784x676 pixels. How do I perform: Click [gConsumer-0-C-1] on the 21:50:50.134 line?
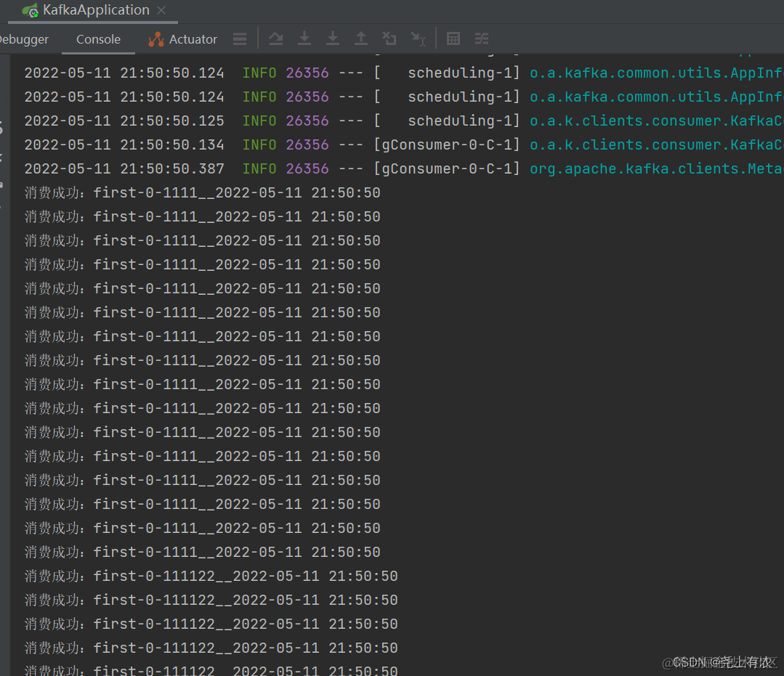point(448,145)
